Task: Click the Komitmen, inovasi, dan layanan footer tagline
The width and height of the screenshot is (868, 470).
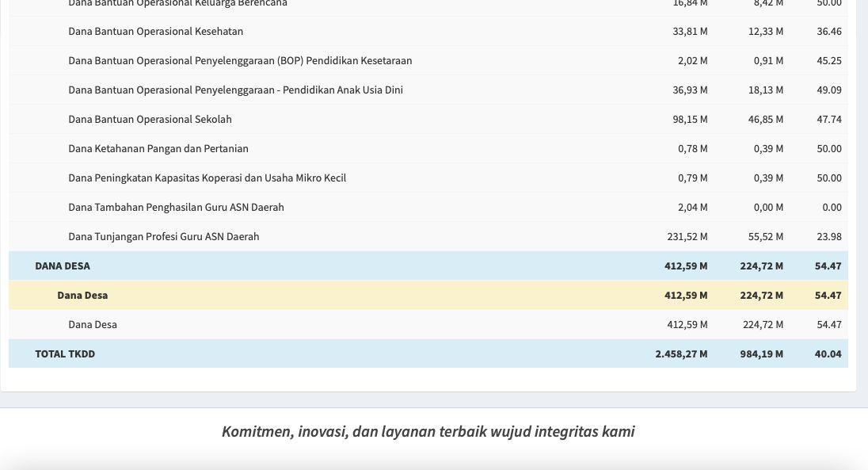Action: [428, 431]
